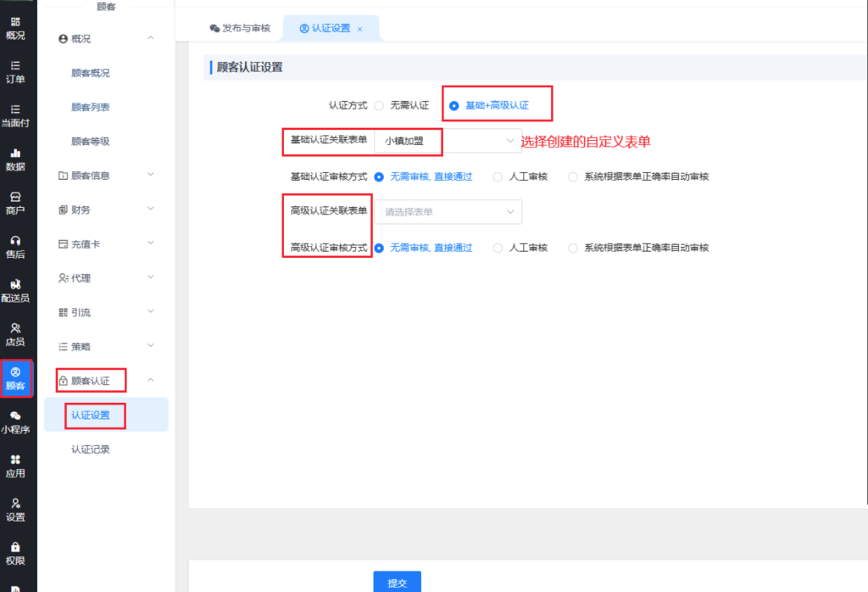
Task: Open the 小程序 mini-program icon
Action: [x=15, y=422]
